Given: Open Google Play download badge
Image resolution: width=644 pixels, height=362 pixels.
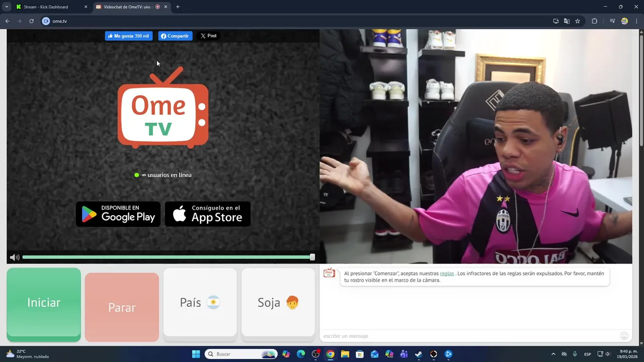Looking at the screenshot, I should (118, 214).
